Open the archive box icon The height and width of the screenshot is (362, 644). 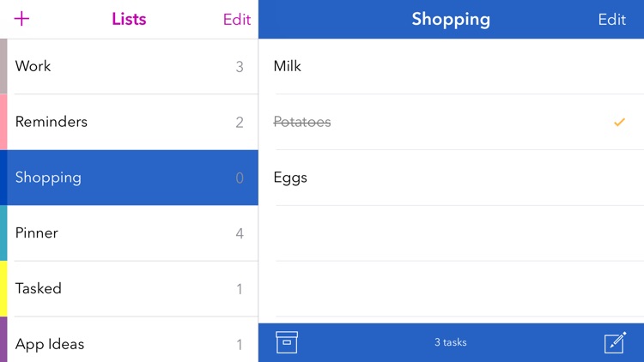coord(287,342)
